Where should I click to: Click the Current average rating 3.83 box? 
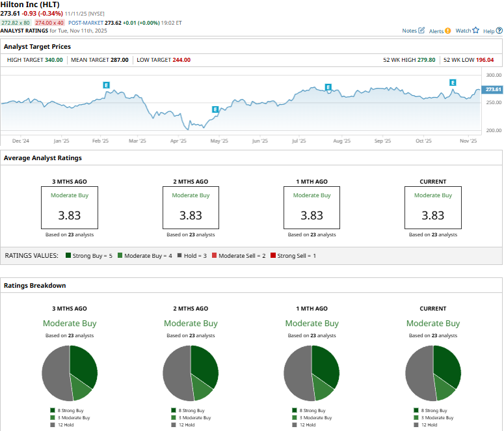click(x=432, y=207)
